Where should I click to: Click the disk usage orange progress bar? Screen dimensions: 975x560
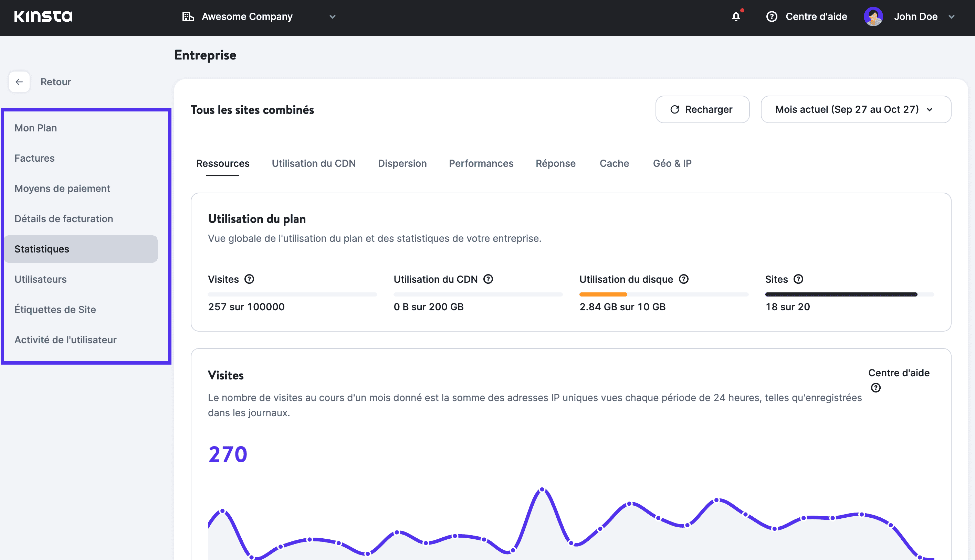coord(603,294)
